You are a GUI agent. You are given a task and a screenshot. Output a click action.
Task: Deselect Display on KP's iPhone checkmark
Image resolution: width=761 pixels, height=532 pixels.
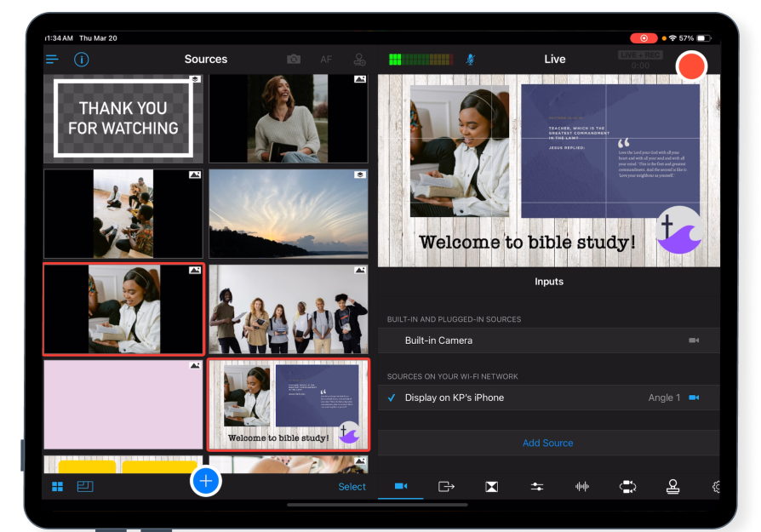click(392, 398)
